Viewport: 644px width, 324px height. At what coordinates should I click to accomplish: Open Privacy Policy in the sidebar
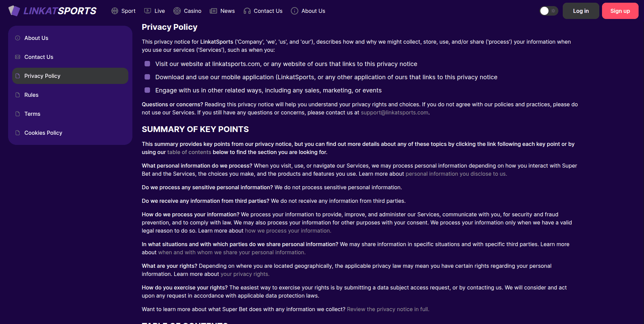42,76
